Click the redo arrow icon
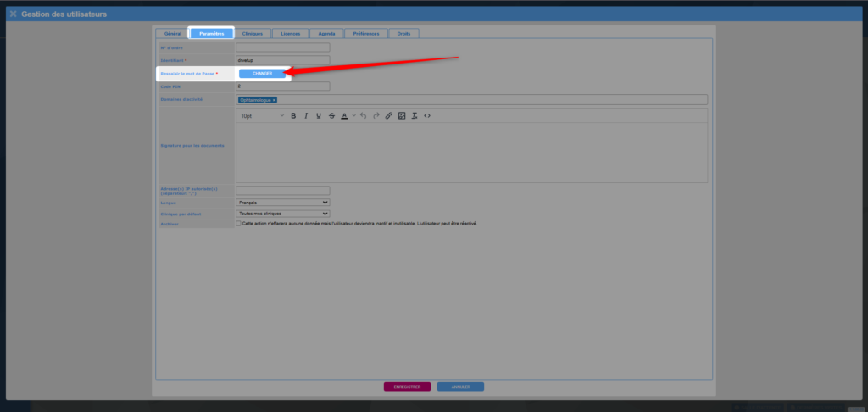Image resolution: width=868 pixels, height=412 pixels. 376,115
